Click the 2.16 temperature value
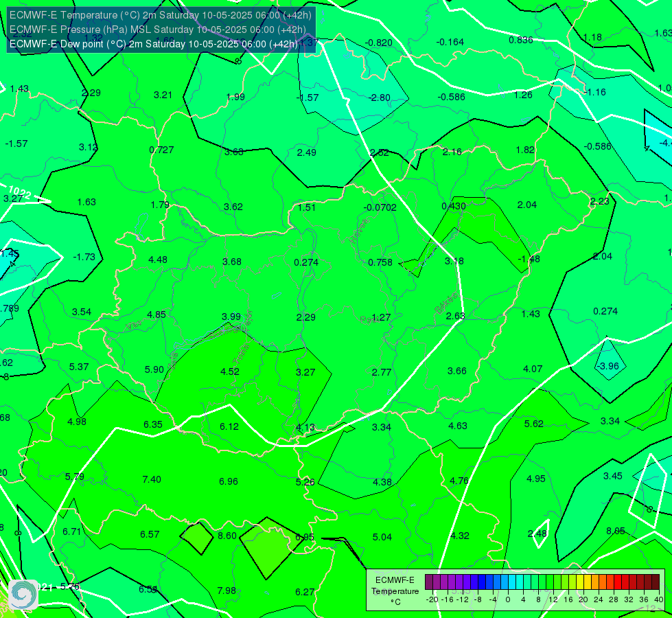Viewport: 672px width, 618px height. 452,151
